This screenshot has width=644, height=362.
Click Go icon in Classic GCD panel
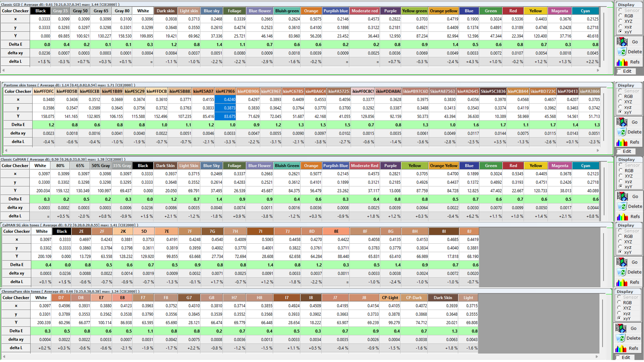click(622, 42)
